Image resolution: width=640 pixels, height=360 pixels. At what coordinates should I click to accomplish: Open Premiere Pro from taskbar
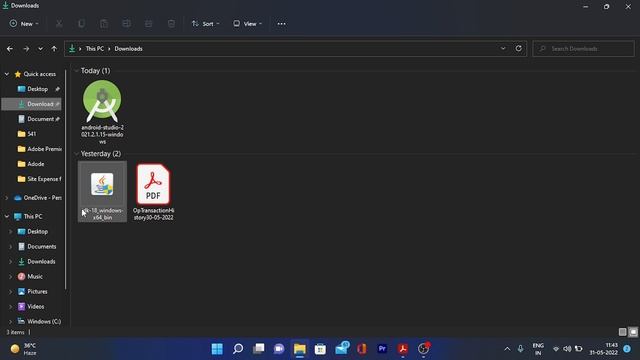(382, 349)
